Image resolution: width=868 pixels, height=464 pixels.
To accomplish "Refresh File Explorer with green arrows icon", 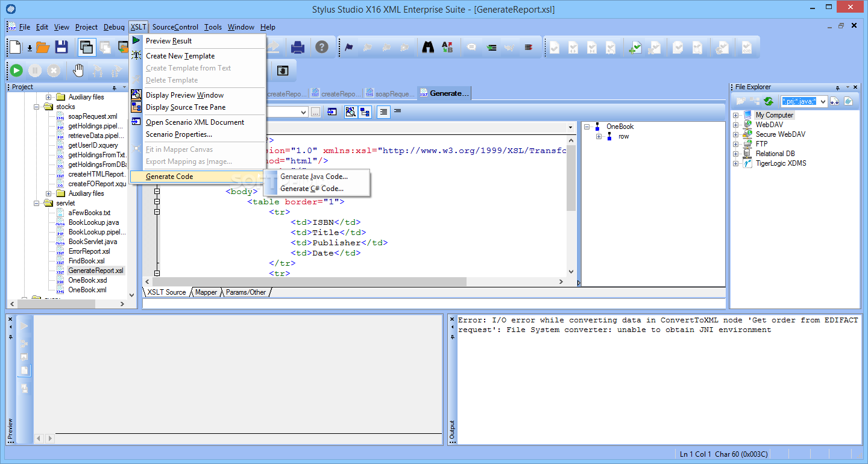I will [x=769, y=101].
